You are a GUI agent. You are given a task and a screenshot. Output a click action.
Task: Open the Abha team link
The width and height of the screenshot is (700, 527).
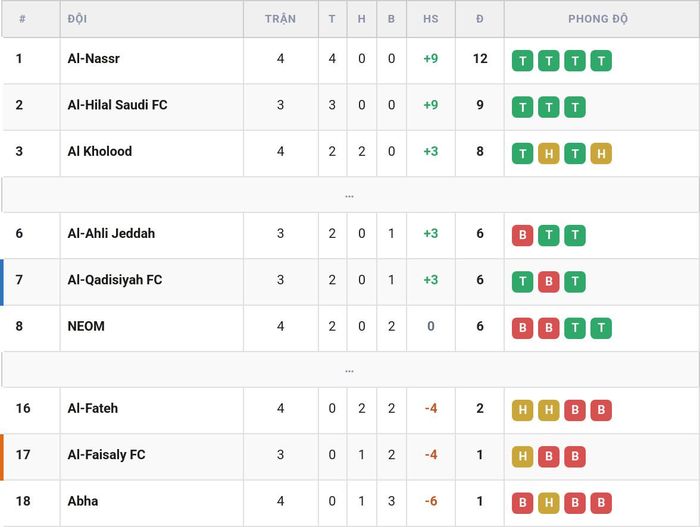point(83,501)
